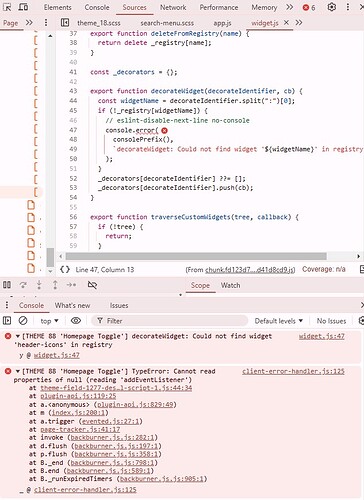Image resolution: width=364 pixels, height=500 pixels.
Task: Open the Issues drawer tab
Action: [x=119, y=305]
